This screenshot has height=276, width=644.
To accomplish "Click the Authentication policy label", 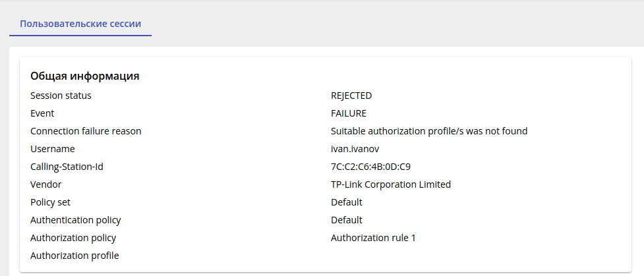I will pos(76,220).
